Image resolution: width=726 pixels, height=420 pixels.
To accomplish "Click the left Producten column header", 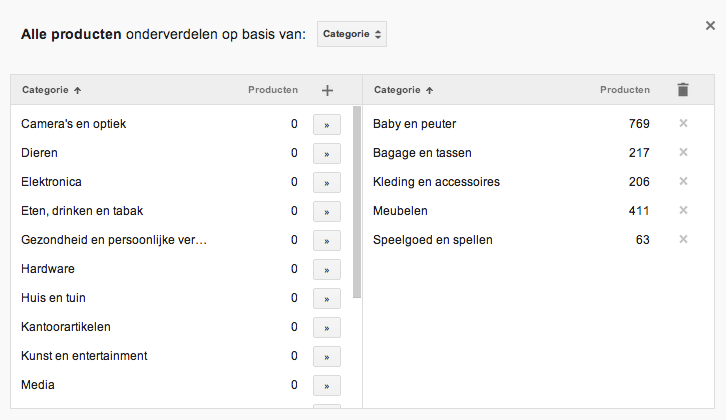I will pyautogui.click(x=272, y=90).
